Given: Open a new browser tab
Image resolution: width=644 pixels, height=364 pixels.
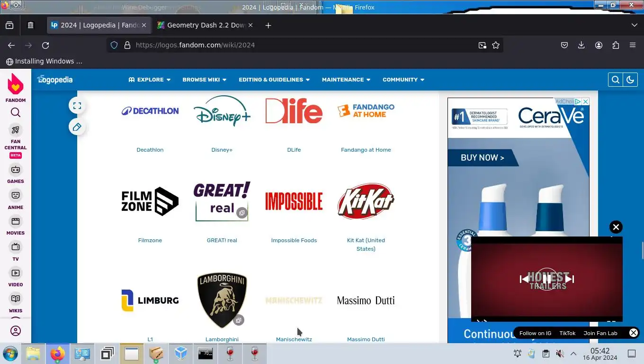Looking at the screenshot, I should point(268,25).
